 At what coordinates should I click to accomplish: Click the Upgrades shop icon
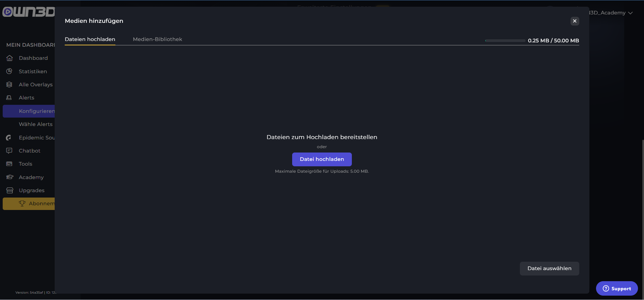10,190
